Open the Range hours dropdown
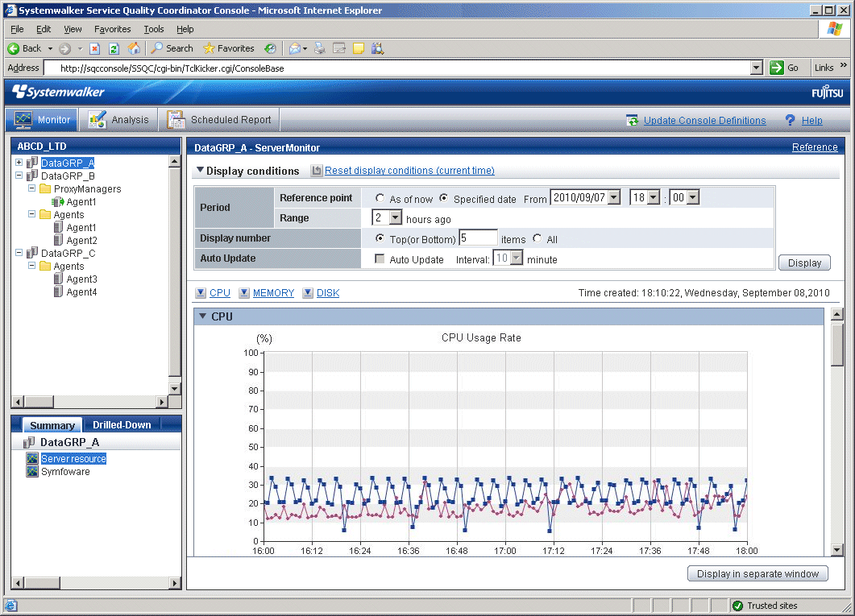The width and height of the screenshot is (855, 616). 395,218
